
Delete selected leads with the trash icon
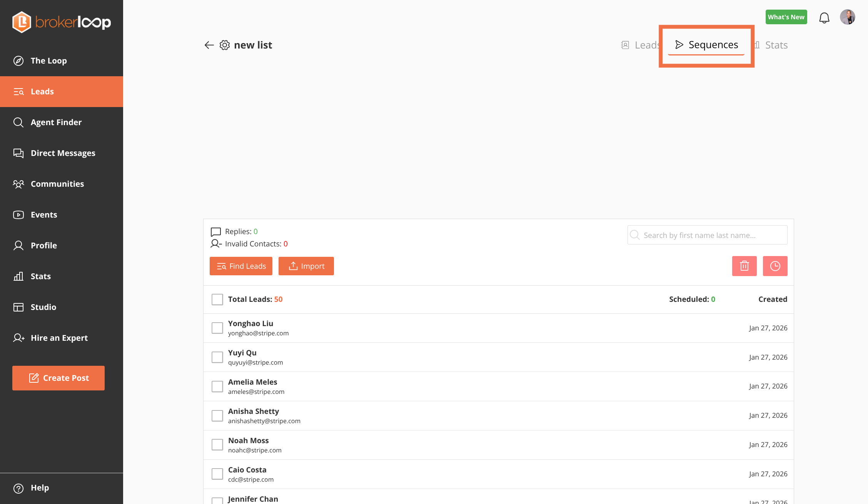pos(744,266)
